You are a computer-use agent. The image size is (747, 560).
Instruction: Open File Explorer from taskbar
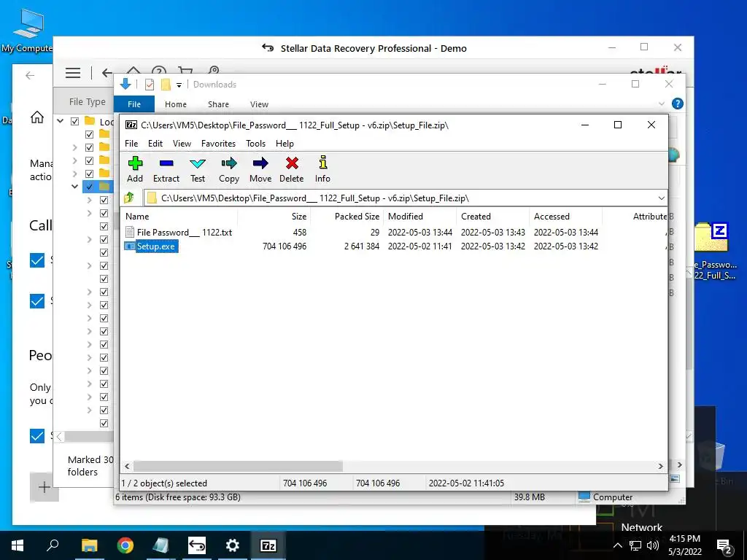(x=89, y=545)
